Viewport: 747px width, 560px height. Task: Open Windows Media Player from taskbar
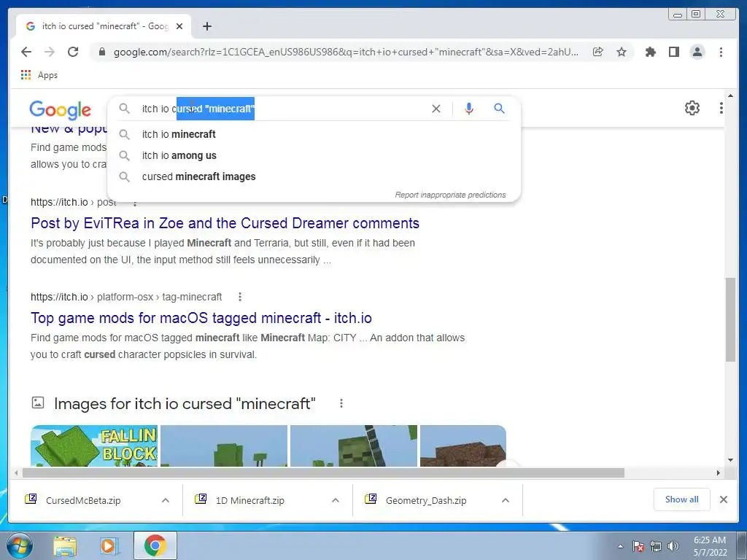(x=109, y=545)
